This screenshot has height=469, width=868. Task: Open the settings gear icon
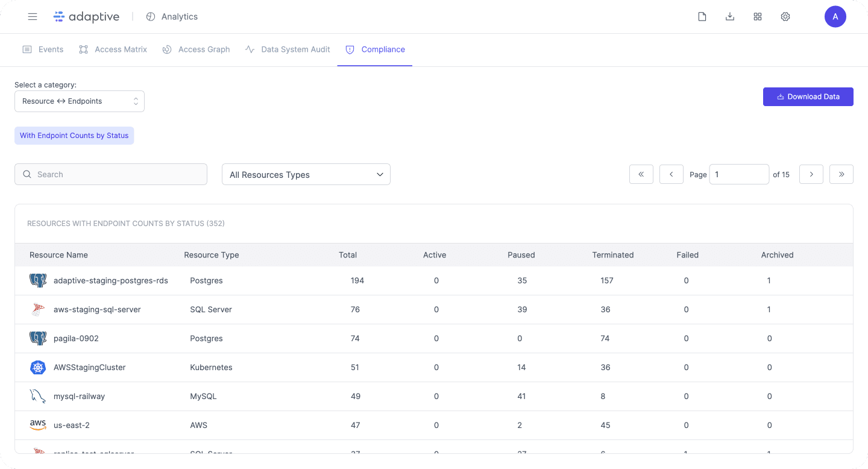pos(785,17)
